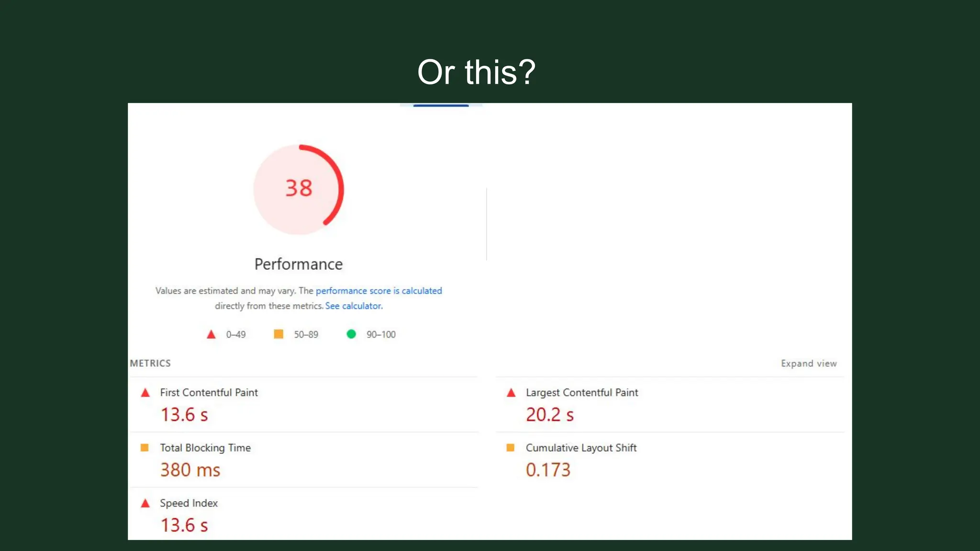
Task: Click orange square beside Total Blocking Time
Action: click(145, 448)
